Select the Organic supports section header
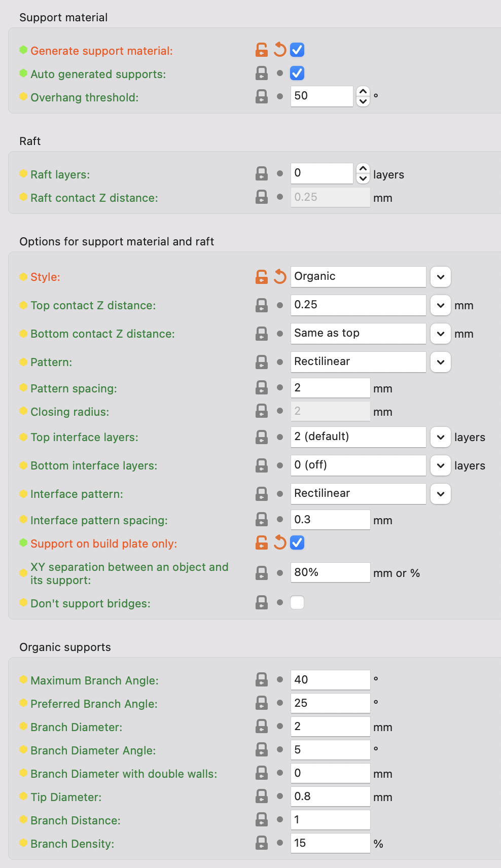The height and width of the screenshot is (868, 501). point(65,647)
